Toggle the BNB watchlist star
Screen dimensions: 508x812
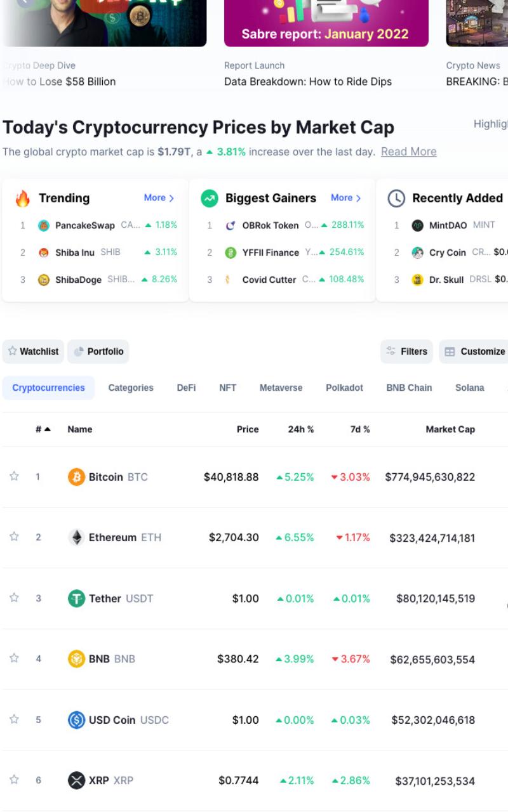pos(14,658)
